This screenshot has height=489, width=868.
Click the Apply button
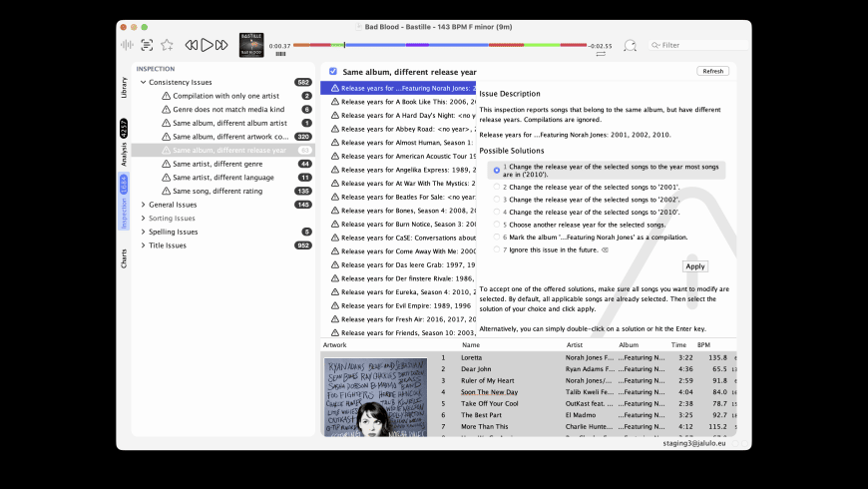tap(695, 266)
